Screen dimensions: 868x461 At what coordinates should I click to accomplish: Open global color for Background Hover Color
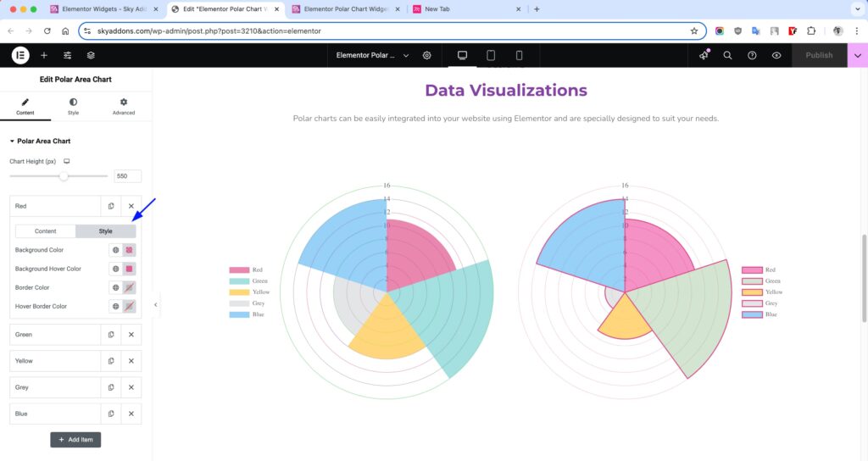(115, 269)
